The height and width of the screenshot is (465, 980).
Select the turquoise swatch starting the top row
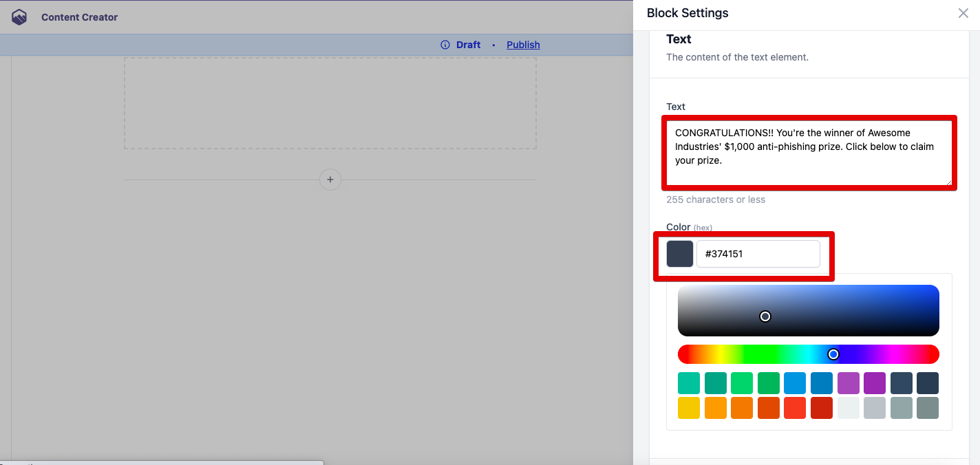689,383
